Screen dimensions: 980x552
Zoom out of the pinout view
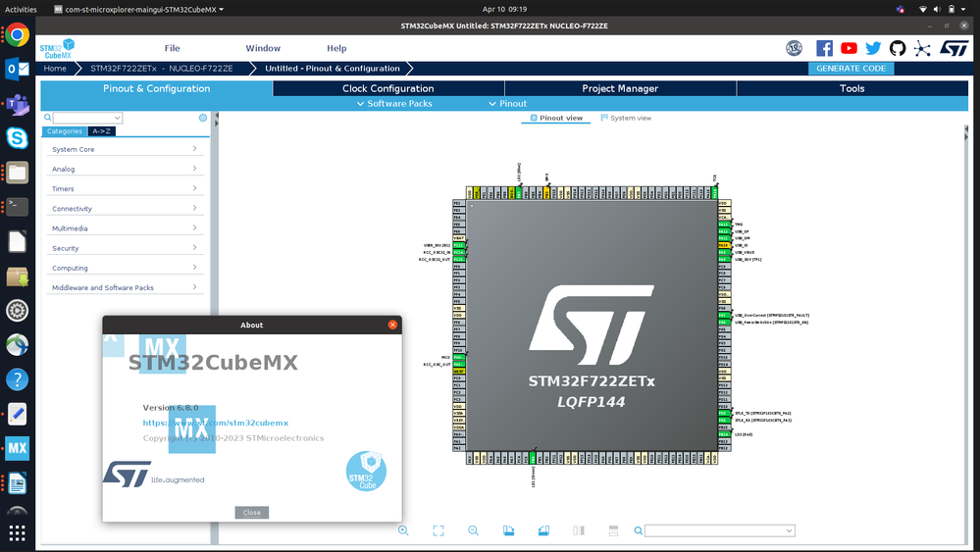(x=473, y=530)
